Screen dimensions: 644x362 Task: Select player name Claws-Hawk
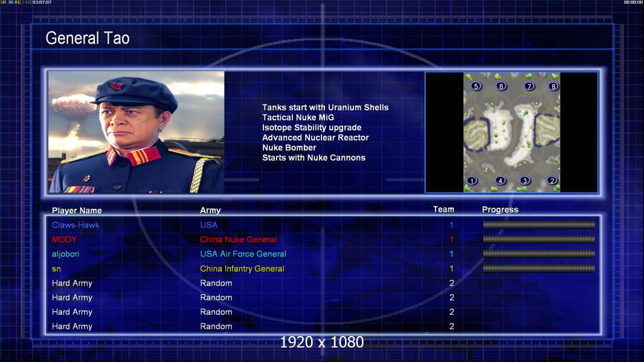[x=76, y=225]
